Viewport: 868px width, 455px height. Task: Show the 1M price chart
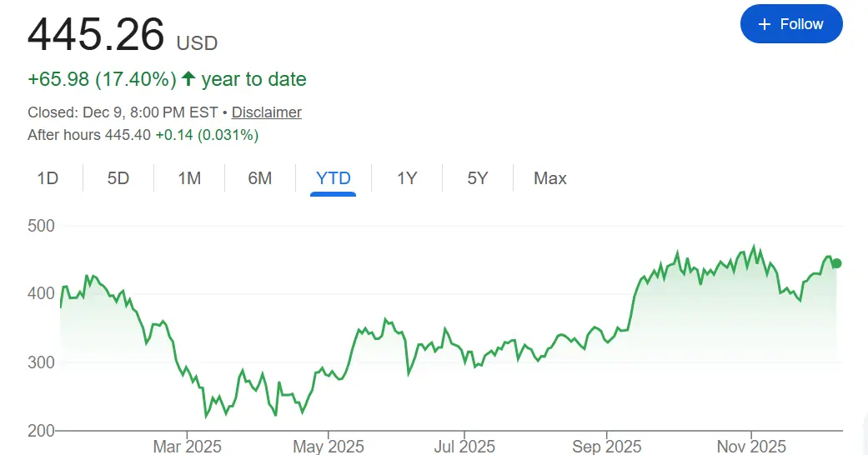tap(189, 177)
